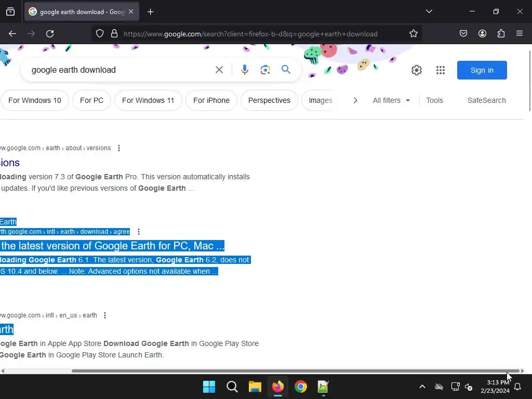
Task: Expand the list all tabs chevron
Action: [x=429, y=11]
